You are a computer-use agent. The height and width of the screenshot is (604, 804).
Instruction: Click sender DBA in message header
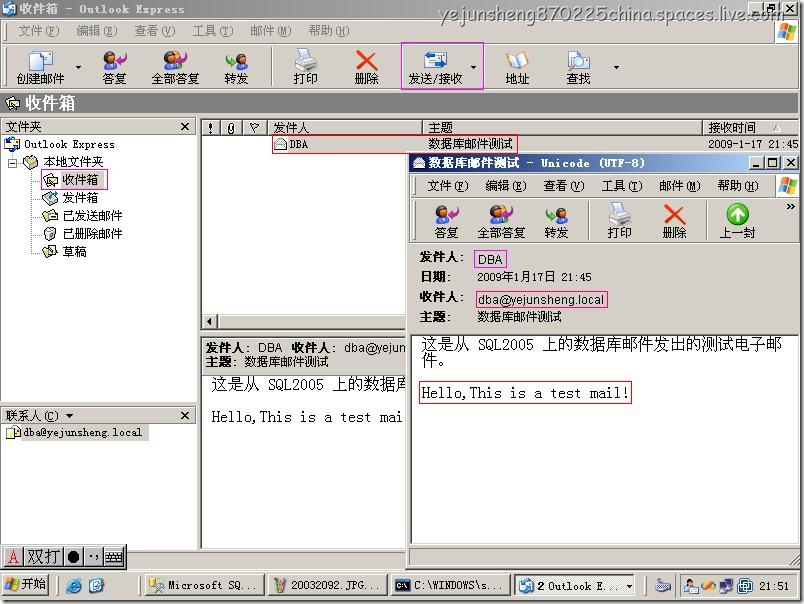490,259
